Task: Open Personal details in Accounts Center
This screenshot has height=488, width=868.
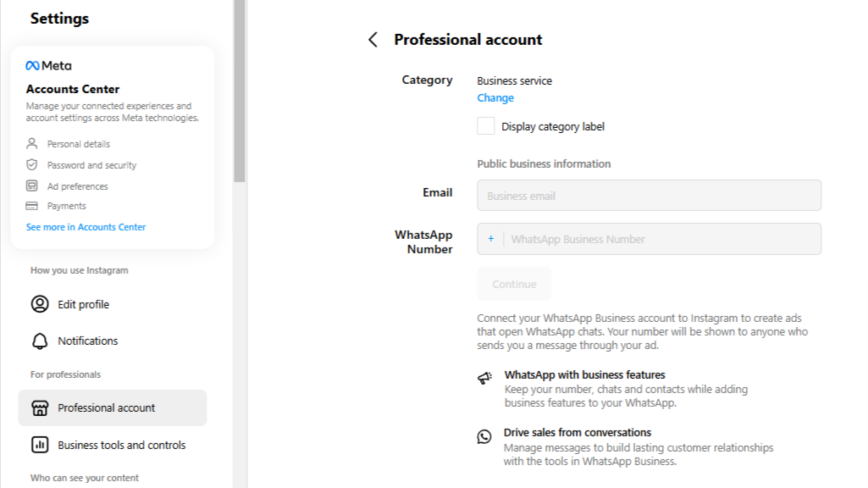Action: tap(79, 144)
